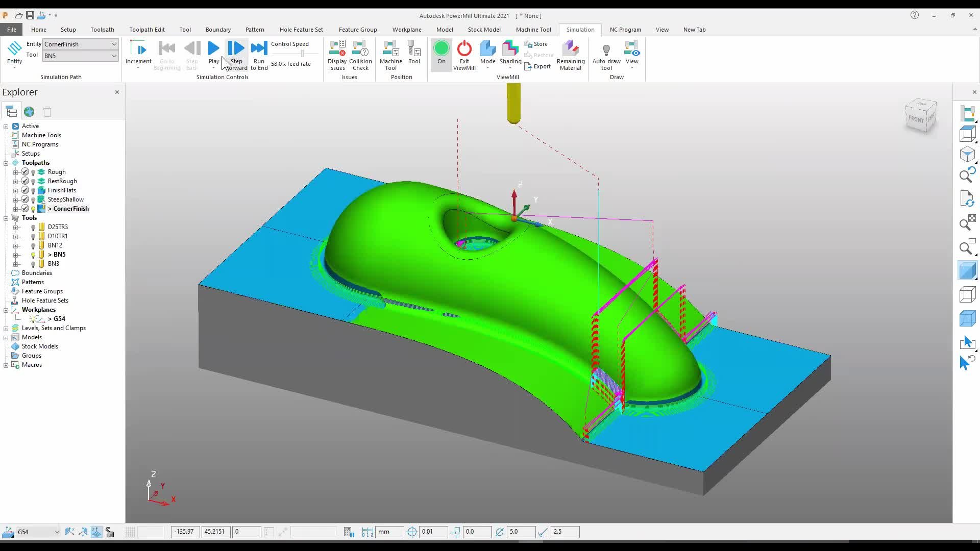Export the ViewMill model
The image size is (980, 551).
click(x=537, y=66)
